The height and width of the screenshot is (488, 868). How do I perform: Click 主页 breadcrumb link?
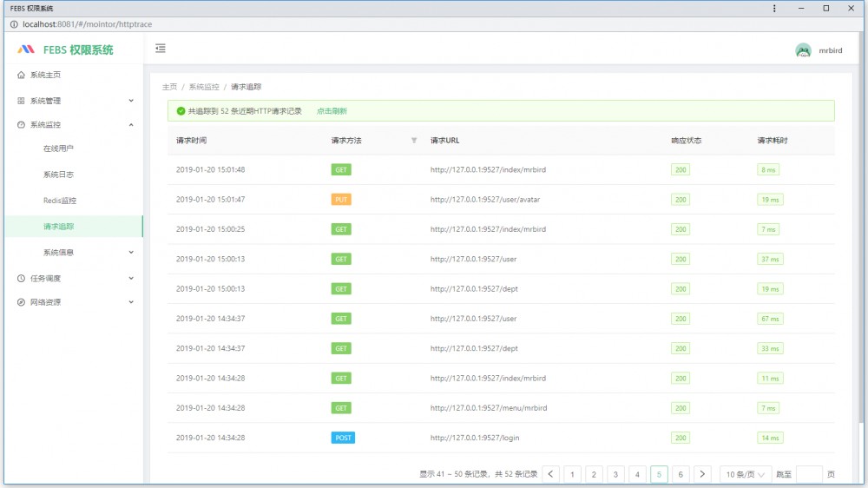(169, 87)
